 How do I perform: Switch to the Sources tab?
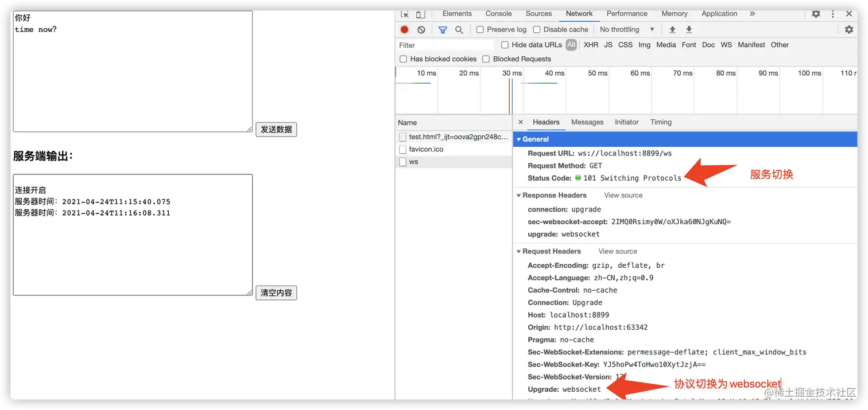[538, 14]
